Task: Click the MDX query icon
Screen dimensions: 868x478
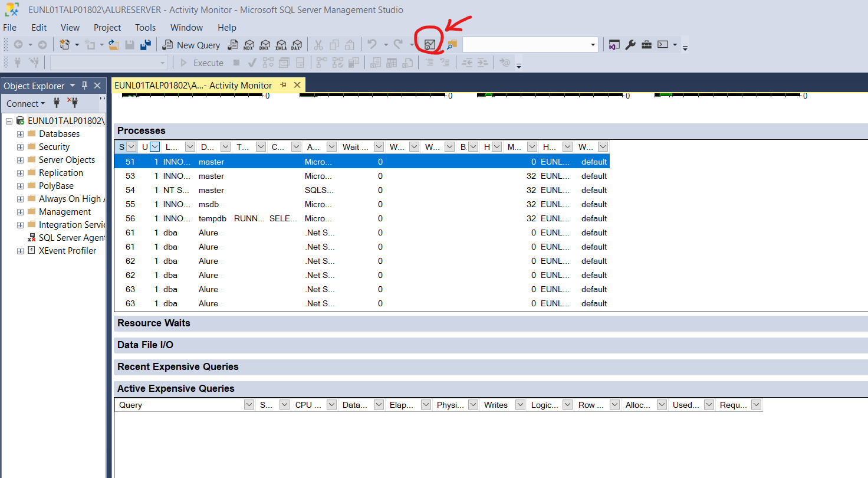Action: pyautogui.click(x=249, y=45)
